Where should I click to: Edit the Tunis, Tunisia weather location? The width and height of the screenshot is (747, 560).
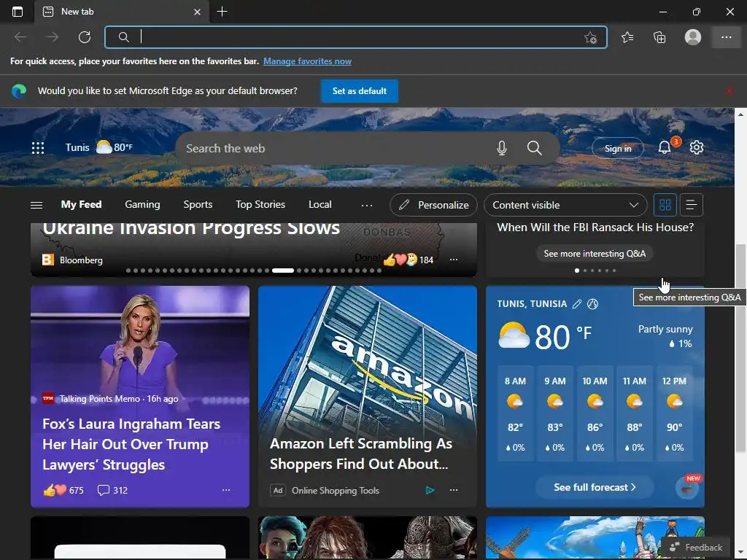coord(577,304)
